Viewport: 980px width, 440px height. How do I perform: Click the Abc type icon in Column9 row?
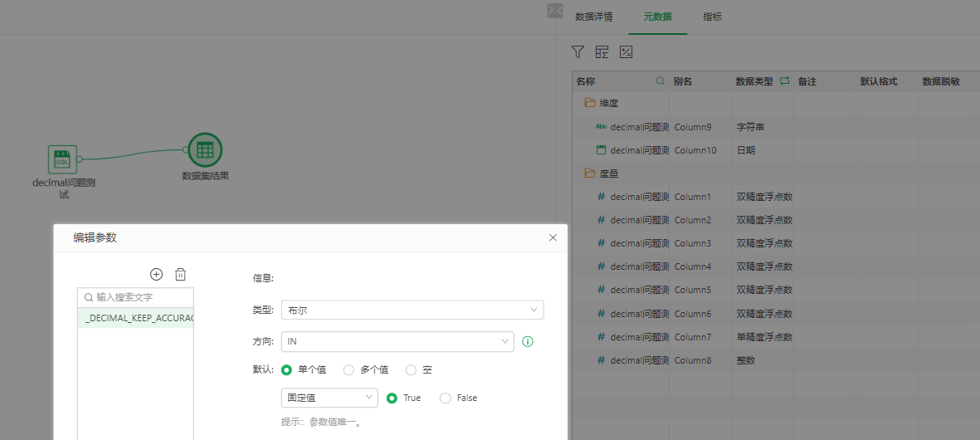[602, 126]
